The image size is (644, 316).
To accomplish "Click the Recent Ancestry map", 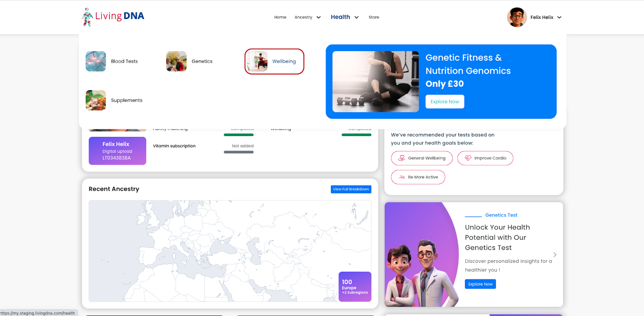I will coord(230,251).
